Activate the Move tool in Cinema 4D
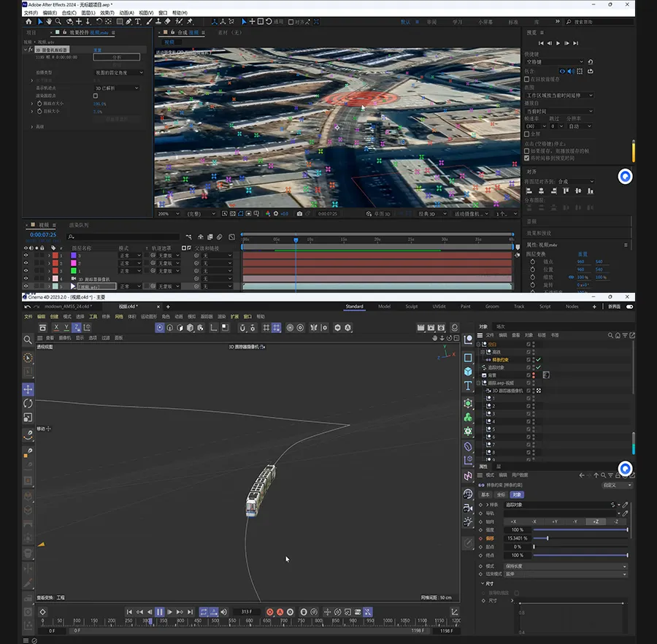 (x=28, y=389)
